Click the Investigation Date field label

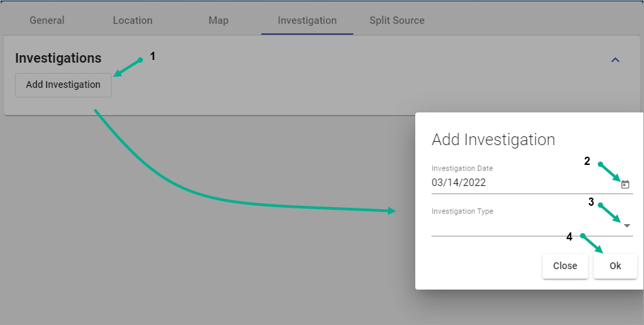(x=462, y=168)
